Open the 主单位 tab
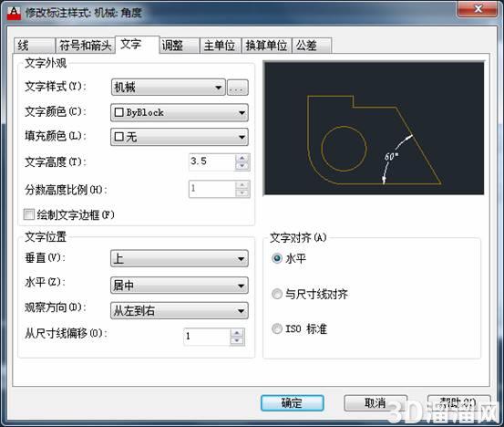 pos(221,46)
